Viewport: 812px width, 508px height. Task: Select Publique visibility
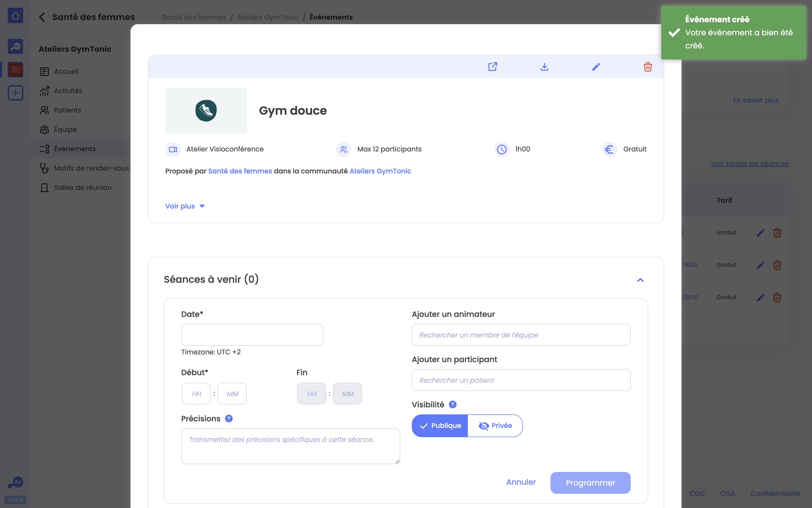click(440, 426)
